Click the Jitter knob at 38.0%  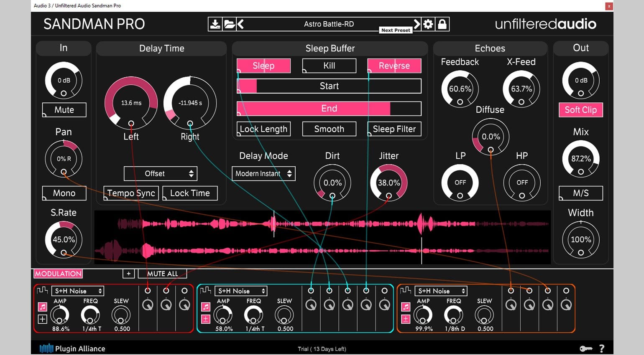(x=388, y=183)
